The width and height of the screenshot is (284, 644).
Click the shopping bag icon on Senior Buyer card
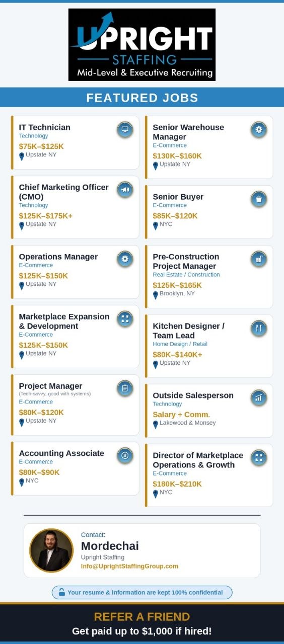click(259, 199)
